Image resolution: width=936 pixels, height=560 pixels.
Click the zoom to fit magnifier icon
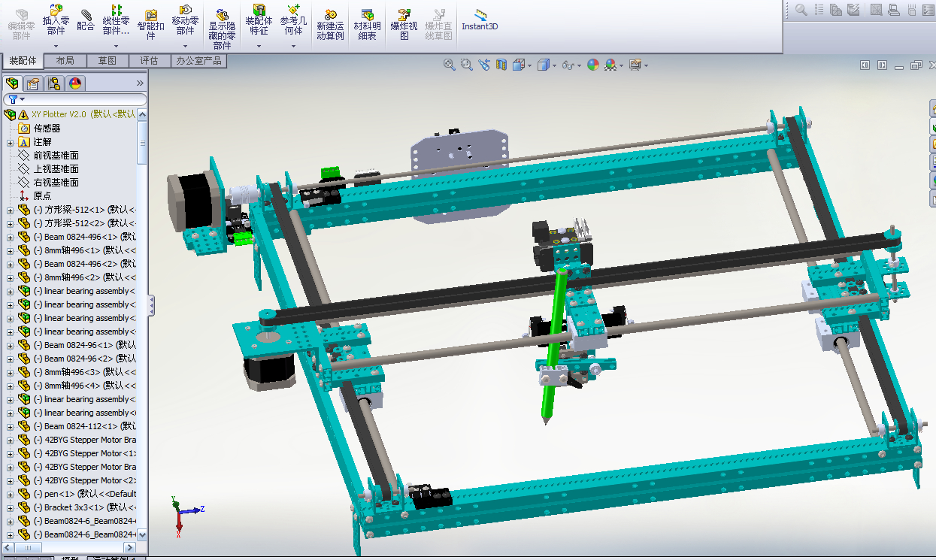click(450, 65)
